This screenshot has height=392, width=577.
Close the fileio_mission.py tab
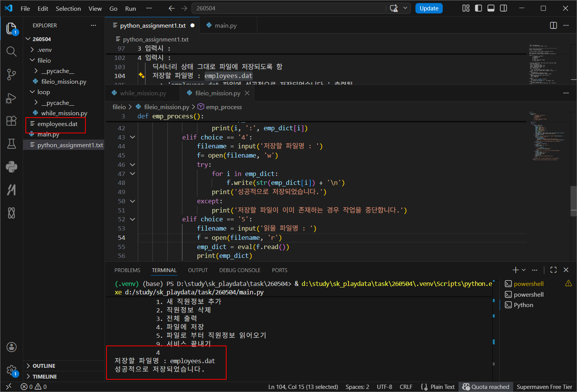(247, 93)
